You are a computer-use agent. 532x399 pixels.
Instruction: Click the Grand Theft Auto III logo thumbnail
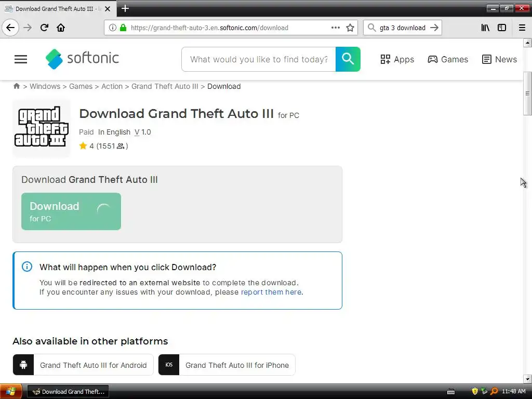coord(42,127)
